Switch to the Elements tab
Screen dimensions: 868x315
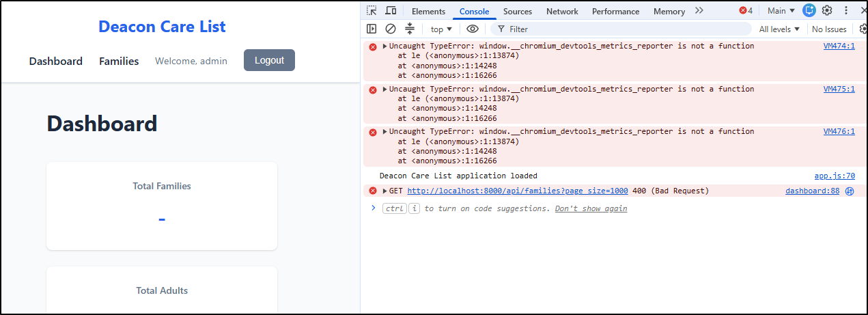pyautogui.click(x=428, y=11)
